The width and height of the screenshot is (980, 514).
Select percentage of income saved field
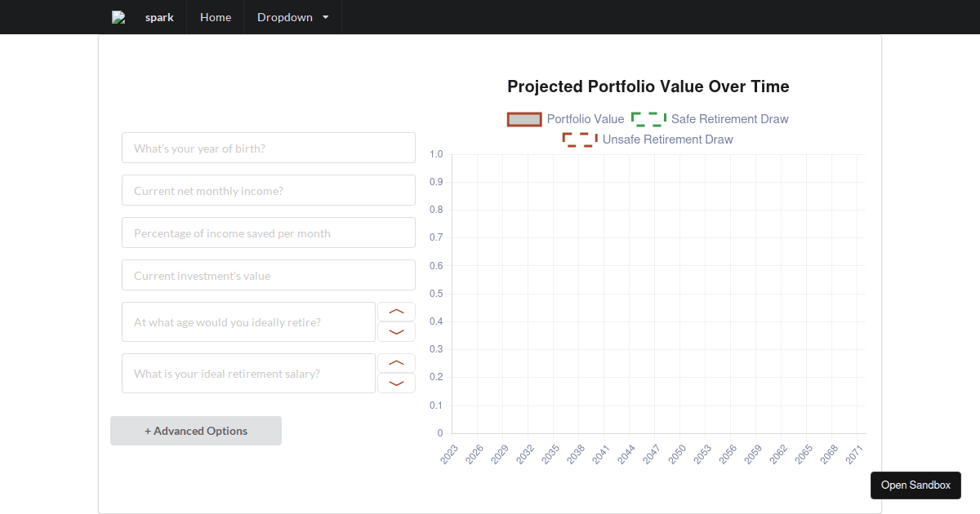[269, 233]
